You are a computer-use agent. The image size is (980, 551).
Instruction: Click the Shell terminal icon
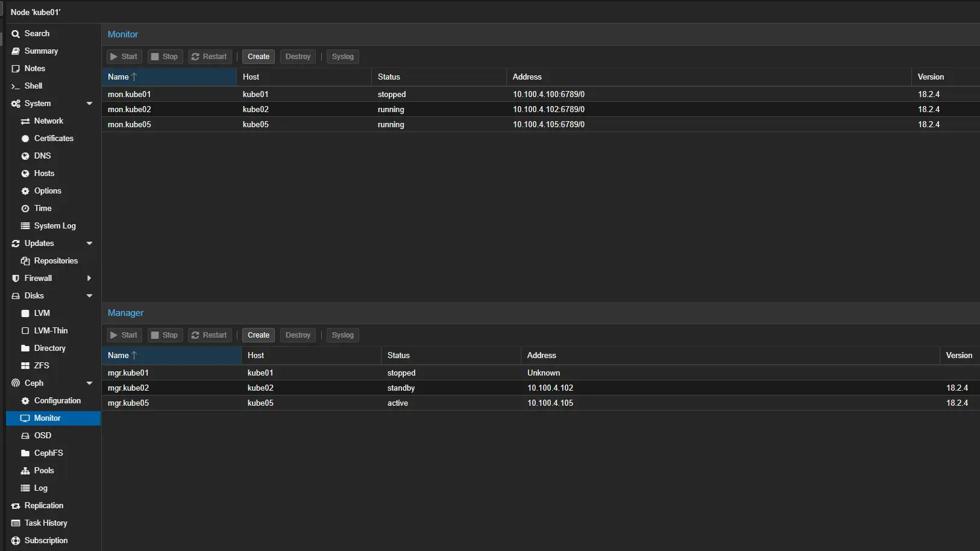point(16,86)
